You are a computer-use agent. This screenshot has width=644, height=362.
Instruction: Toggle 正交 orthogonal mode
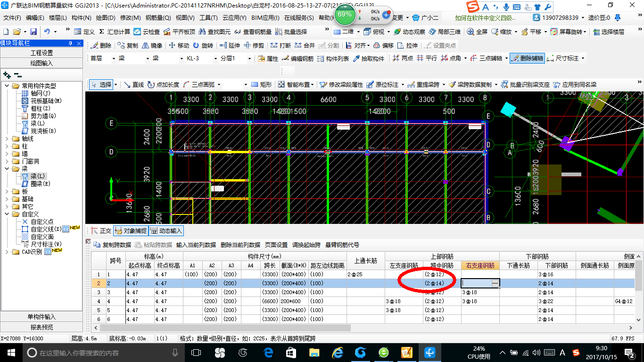tap(101, 231)
